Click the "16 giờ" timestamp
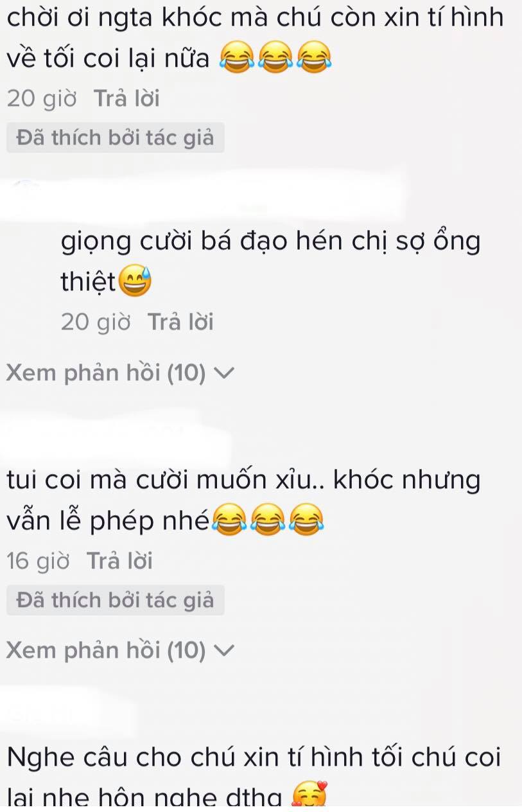Screen dimensions: 522x812 coord(38,561)
